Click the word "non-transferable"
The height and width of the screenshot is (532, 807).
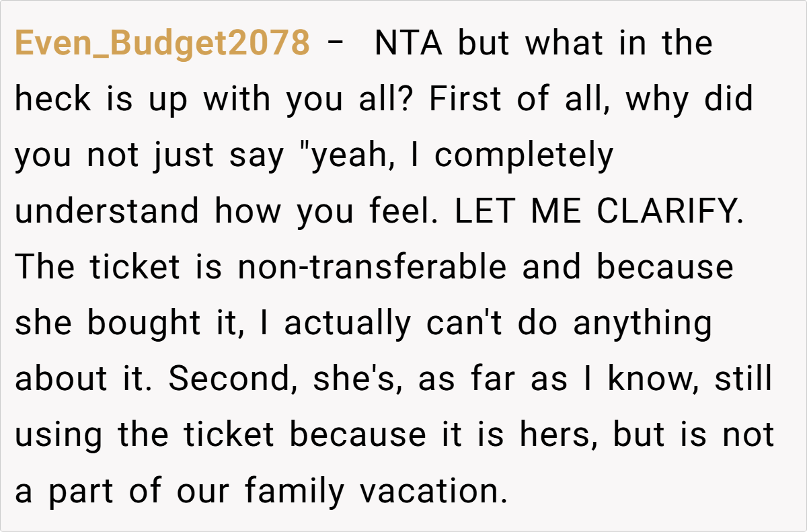(x=372, y=268)
